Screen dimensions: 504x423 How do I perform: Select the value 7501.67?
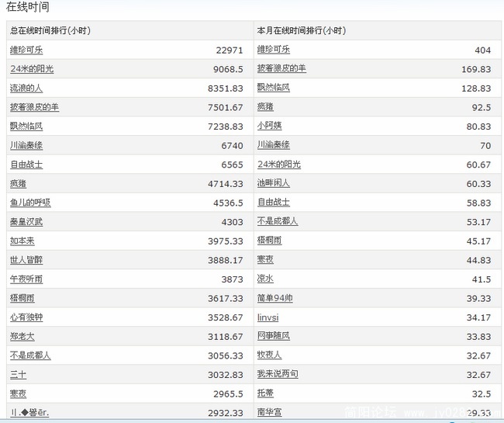pyautogui.click(x=226, y=107)
